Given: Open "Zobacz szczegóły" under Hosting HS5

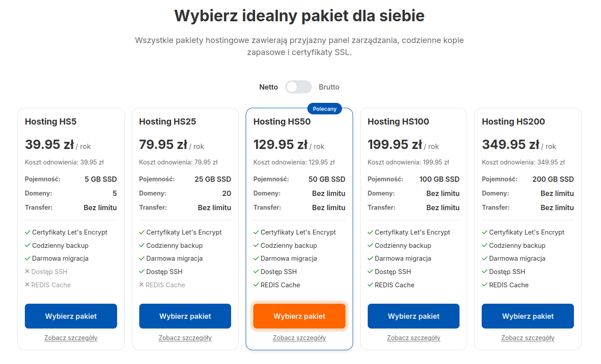Looking at the screenshot, I should click(x=71, y=337).
